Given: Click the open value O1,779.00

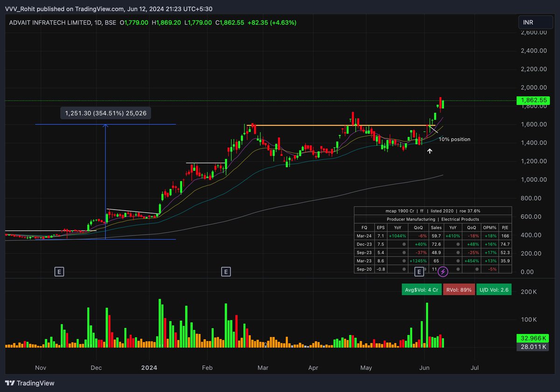Looking at the screenshot, I should [134, 22].
